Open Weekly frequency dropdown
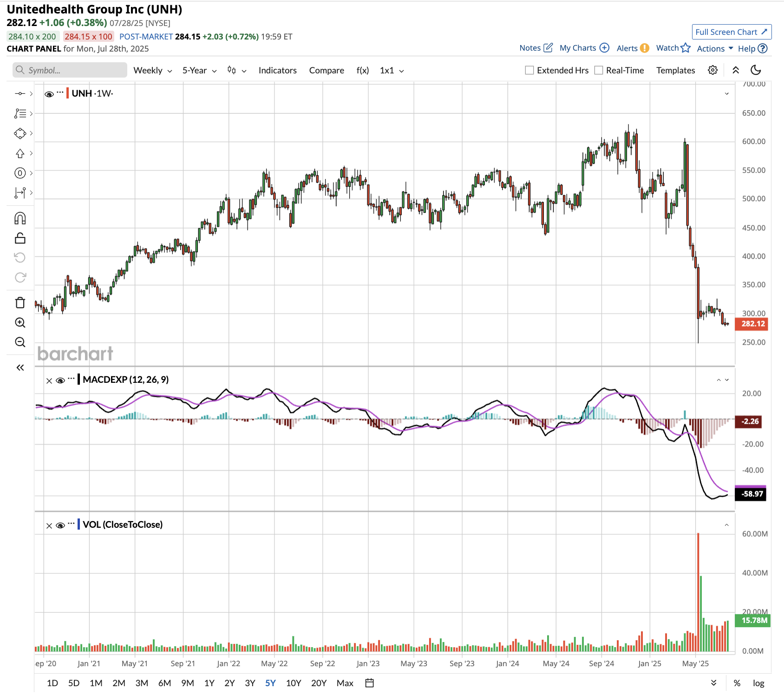 153,70
